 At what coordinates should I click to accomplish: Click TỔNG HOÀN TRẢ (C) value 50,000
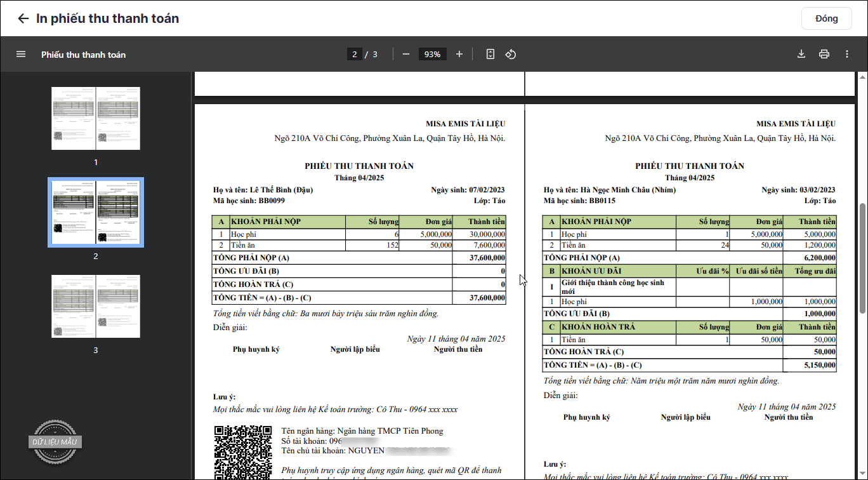click(x=824, y=352)
